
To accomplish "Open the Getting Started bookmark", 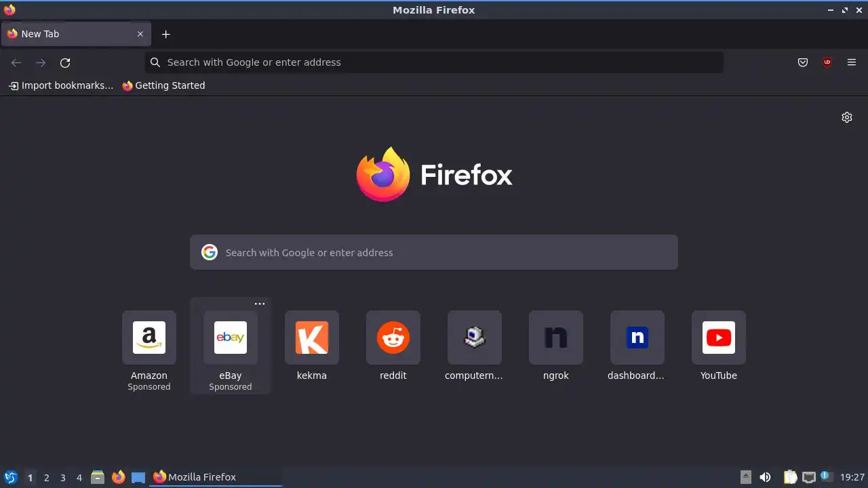I will point(163,85).
